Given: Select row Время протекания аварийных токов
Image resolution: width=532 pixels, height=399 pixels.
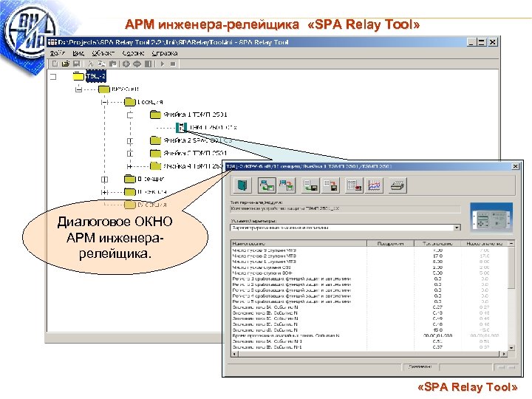Looking at the screenshot, I should pyautogui.click(x=369, y=335).
